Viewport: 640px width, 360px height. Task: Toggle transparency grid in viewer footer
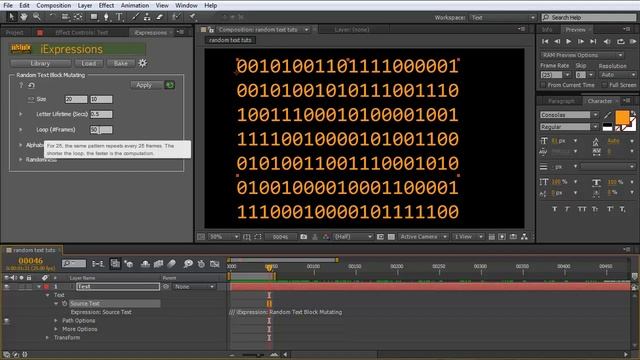391,237
